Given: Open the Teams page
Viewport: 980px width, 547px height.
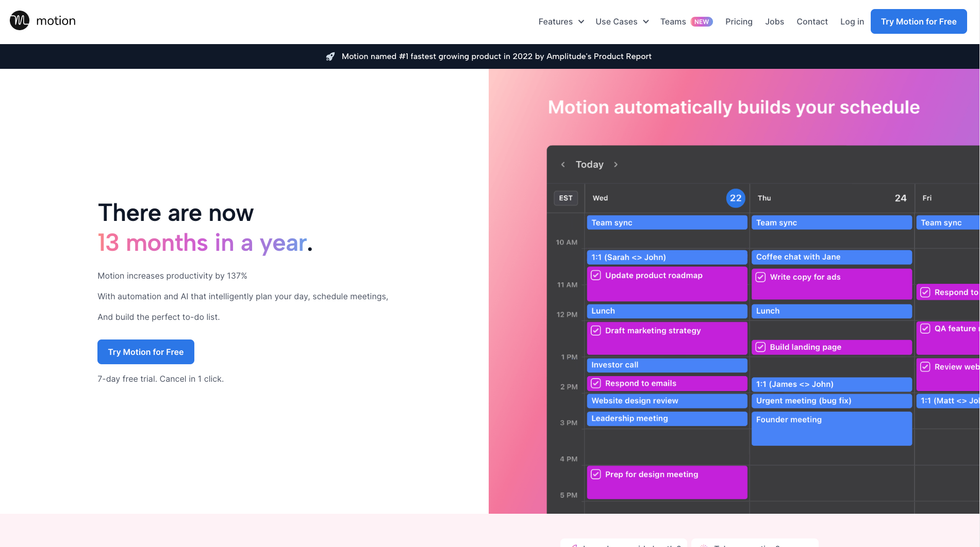Looking at the screenshot, I should pos(672,21).
